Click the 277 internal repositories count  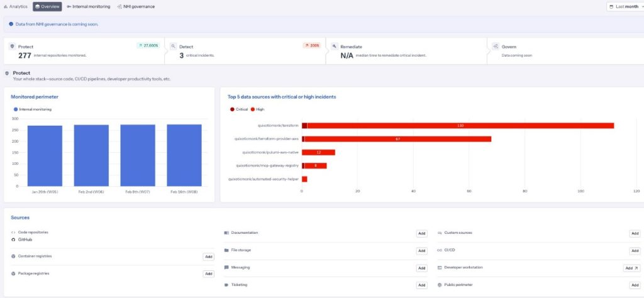click(x=25, y=55)
